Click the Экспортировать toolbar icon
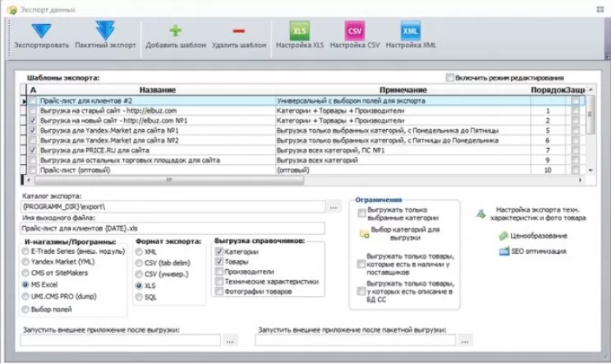 click(x=41, y=31)
